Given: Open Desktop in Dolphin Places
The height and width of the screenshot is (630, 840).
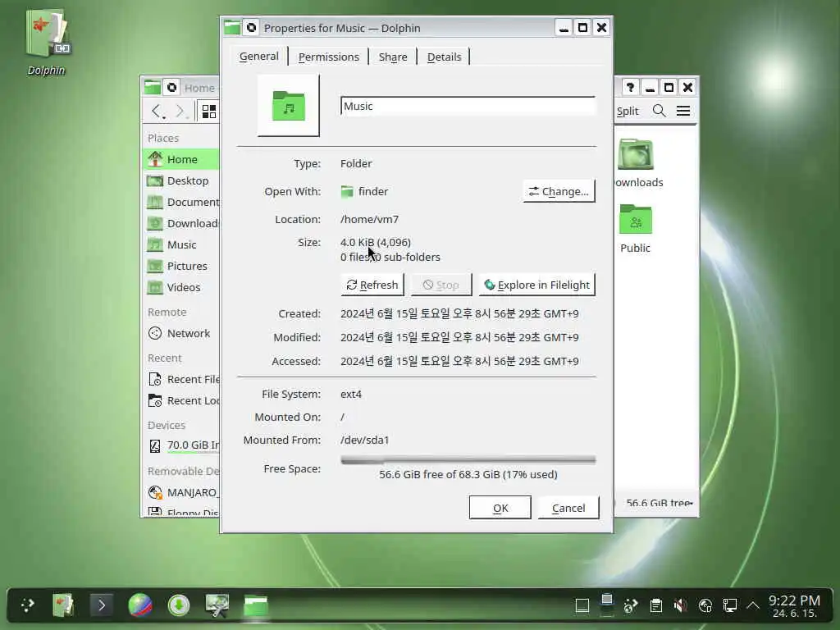Looking at the screenshot, I should pos(181,180).
